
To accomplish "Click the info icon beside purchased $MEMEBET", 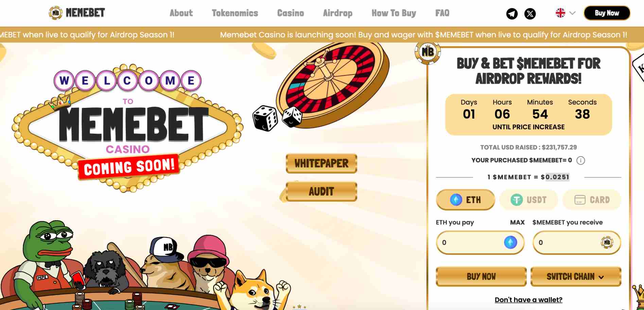I will click(x=580, y=160).
